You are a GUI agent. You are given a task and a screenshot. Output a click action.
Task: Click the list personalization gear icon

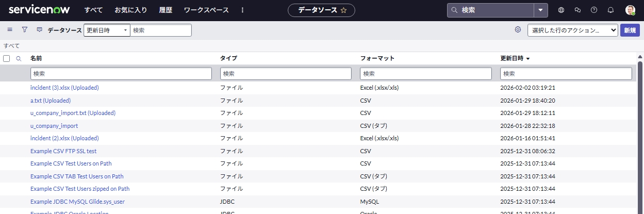coord(518,30)
